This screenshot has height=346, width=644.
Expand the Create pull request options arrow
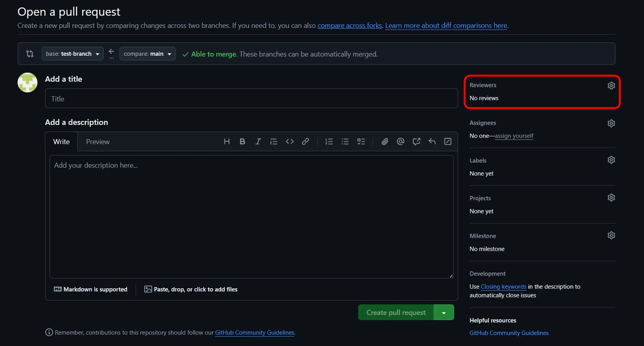click(x=444, y=312)
